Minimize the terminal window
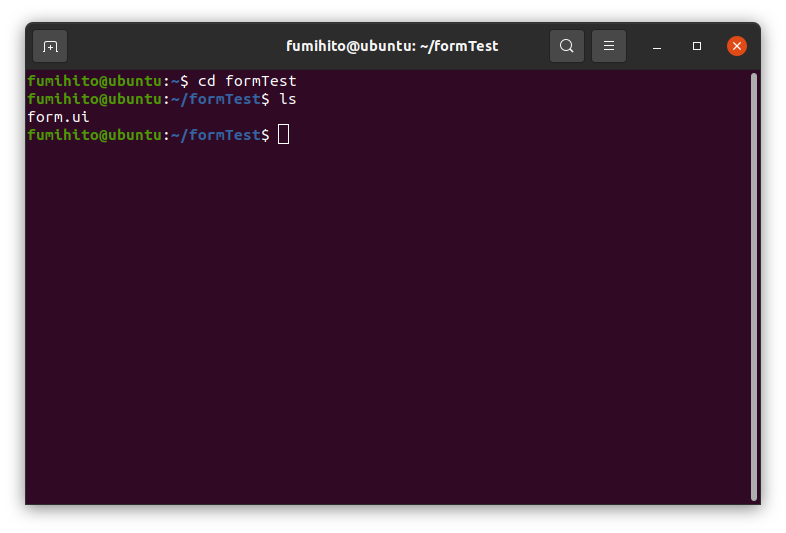The width and height of the screenshot is (786, 533). [x=657, y=46]
